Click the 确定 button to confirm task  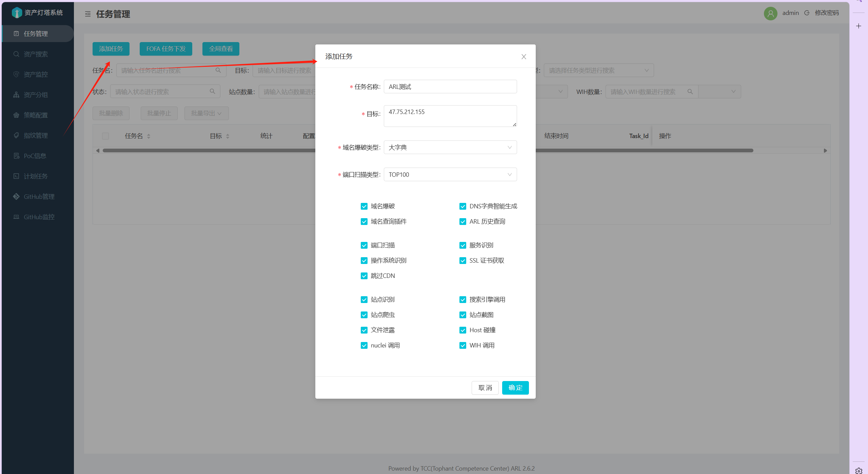pos(515,387)
